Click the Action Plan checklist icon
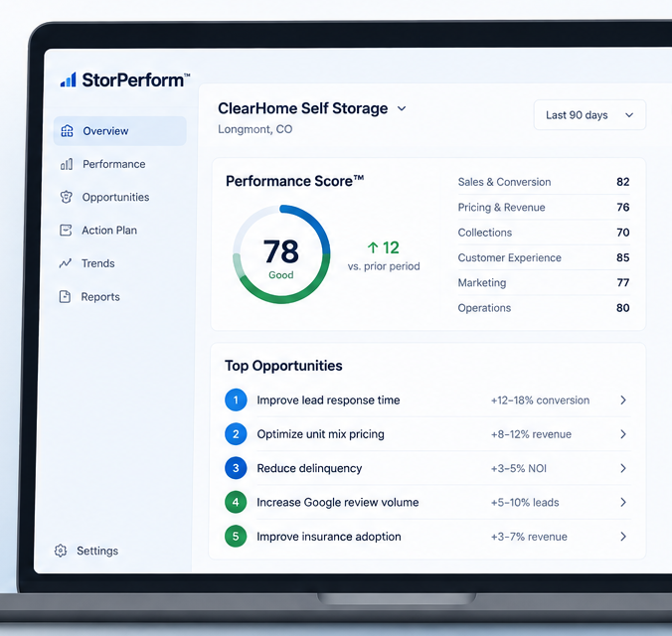672x636 pixels. pos(66,231)
